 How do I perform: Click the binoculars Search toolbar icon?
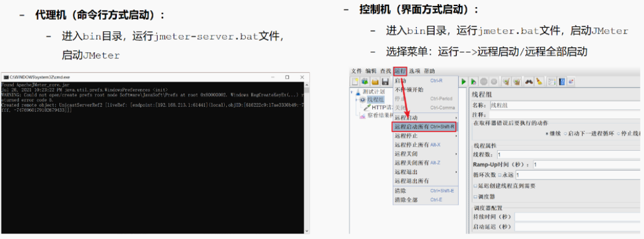tap(529, 82)
